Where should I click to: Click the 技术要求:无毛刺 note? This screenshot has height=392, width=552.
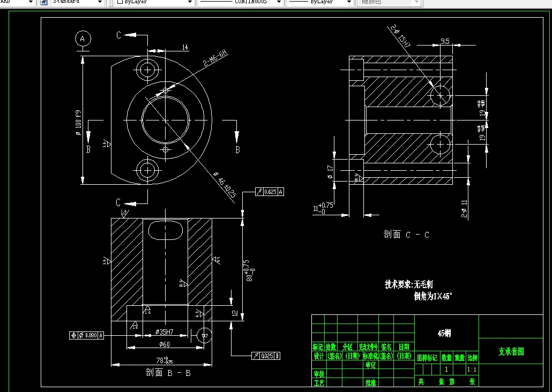pos(409,284)
